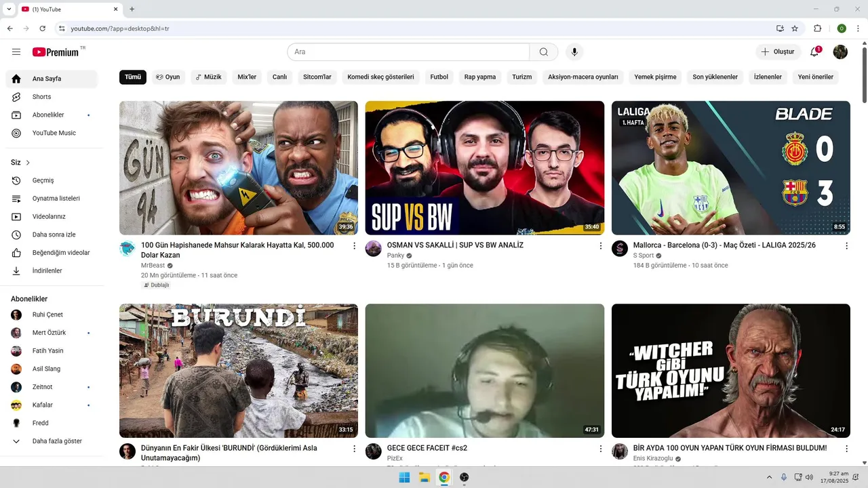
Task: Reload the page in Chrome
Action: pos(42,28)
